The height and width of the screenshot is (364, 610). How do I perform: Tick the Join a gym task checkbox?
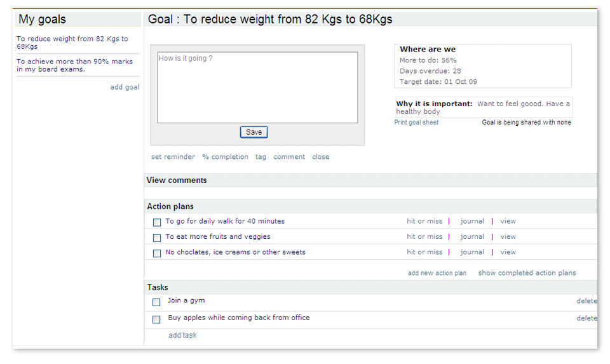(x=156, y=302)
